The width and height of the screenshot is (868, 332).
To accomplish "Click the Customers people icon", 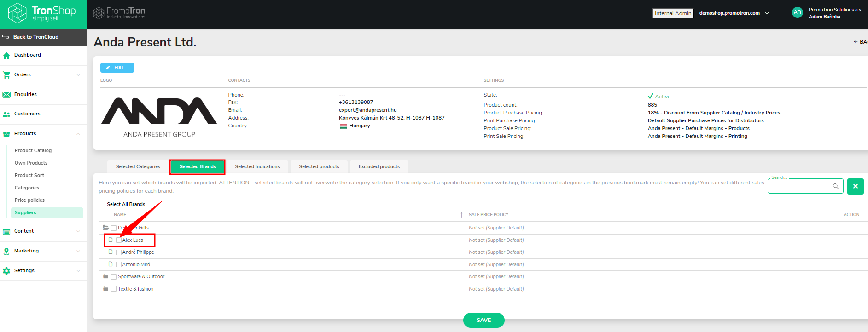I will coord(6,114).
